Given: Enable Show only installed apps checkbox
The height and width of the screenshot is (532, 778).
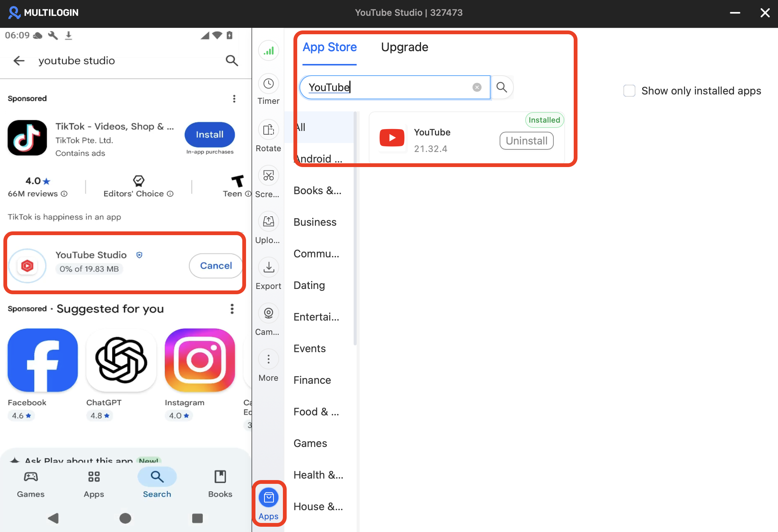Looking at the screenshot, I should (x=629, y=91).
